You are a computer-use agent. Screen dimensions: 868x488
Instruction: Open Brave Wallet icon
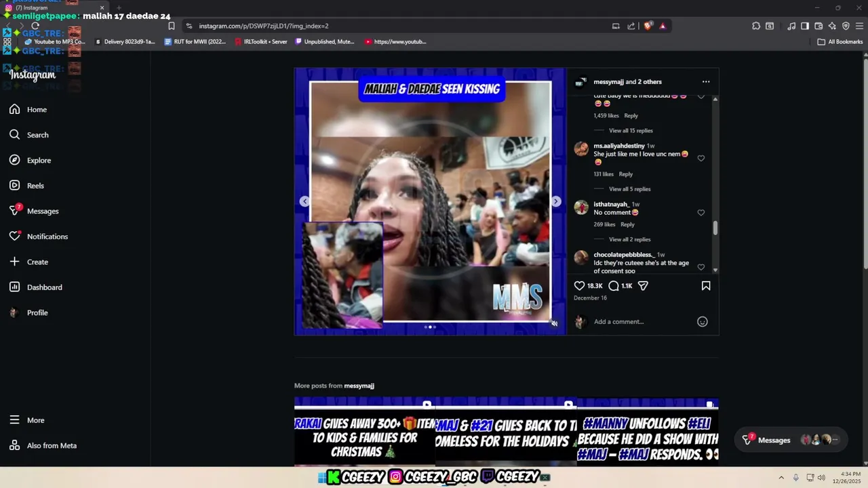[x=818, y=26]
